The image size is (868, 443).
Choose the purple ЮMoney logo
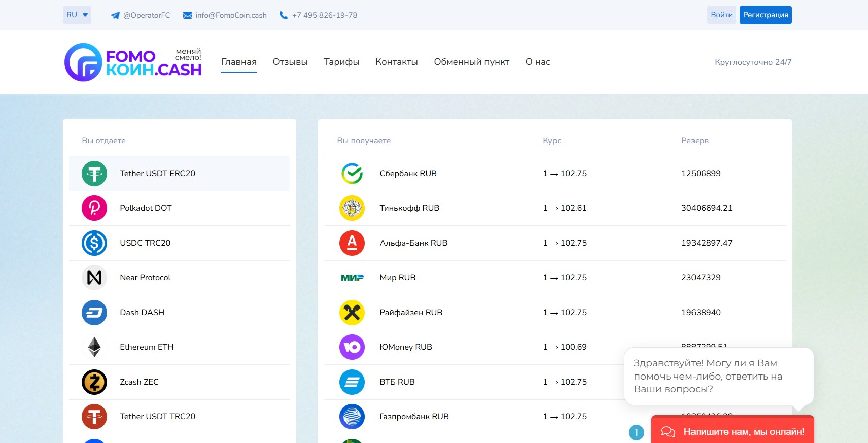pyautogui.click(x=352, y=347)
